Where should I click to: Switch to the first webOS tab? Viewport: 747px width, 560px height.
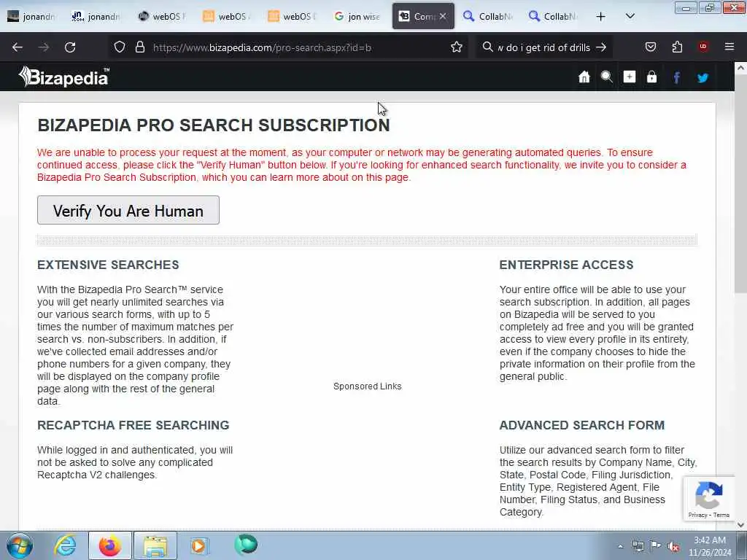(x=161, y=16)
